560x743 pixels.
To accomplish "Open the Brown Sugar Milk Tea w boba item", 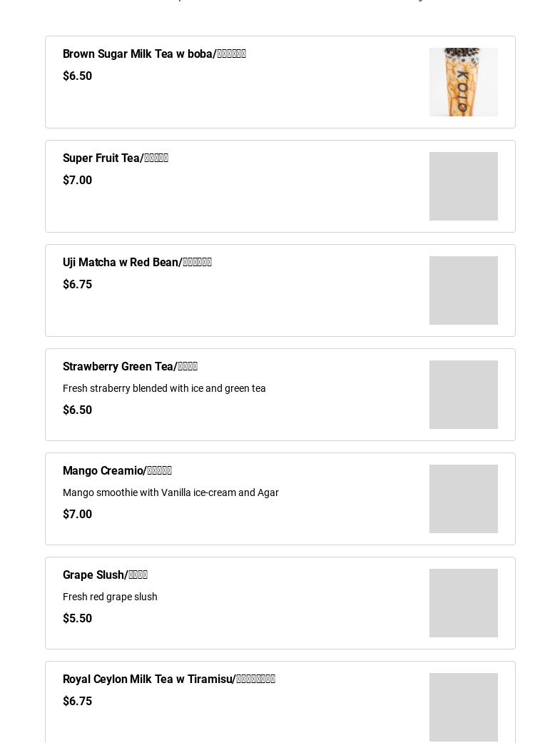I will coord(154,54).
